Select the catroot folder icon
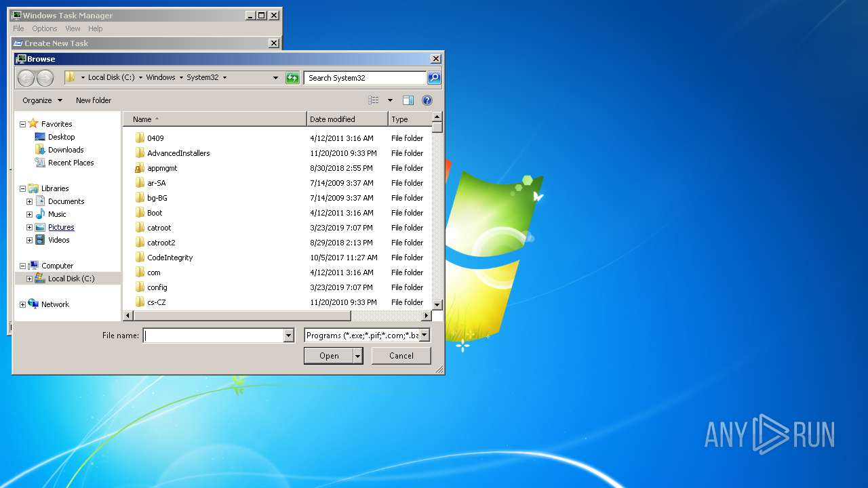Image resolution: width=868 pixels, height=488 pixels. tap(140, 228)
